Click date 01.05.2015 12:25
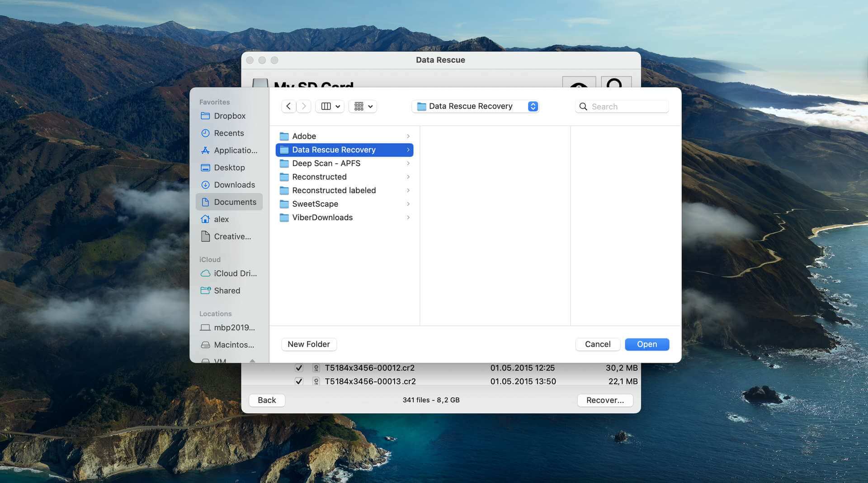Image resolution: width=868 pixels, height=483 pixels. point(523,368)
